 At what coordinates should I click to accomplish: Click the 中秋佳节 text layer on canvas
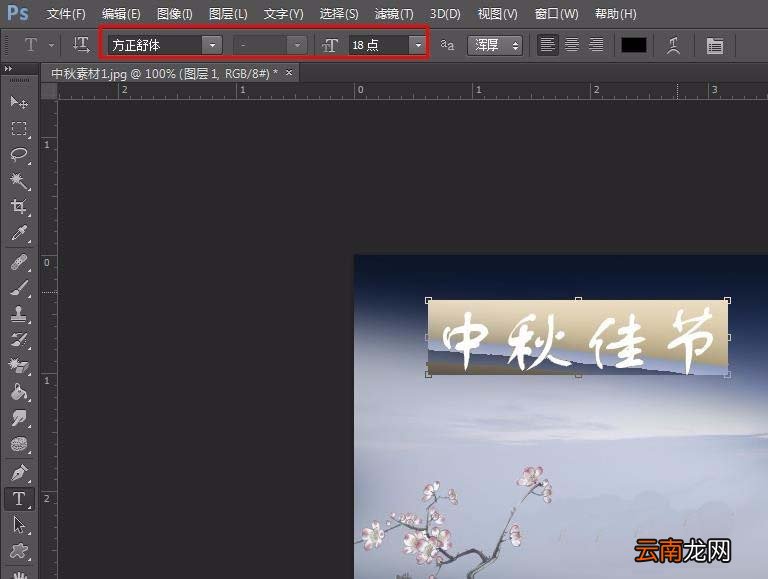578,338
